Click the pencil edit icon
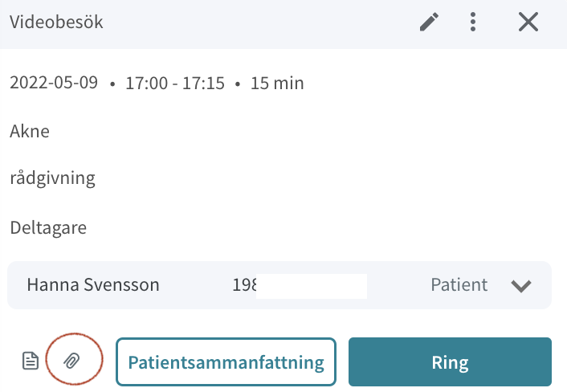The image size is (567, 392). 429,22
